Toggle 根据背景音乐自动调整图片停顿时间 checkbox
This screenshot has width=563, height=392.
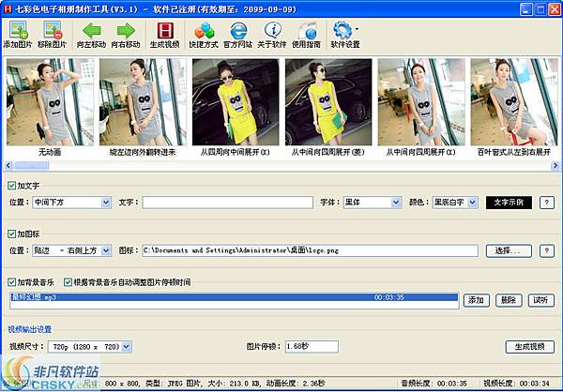tap(68, 282)
